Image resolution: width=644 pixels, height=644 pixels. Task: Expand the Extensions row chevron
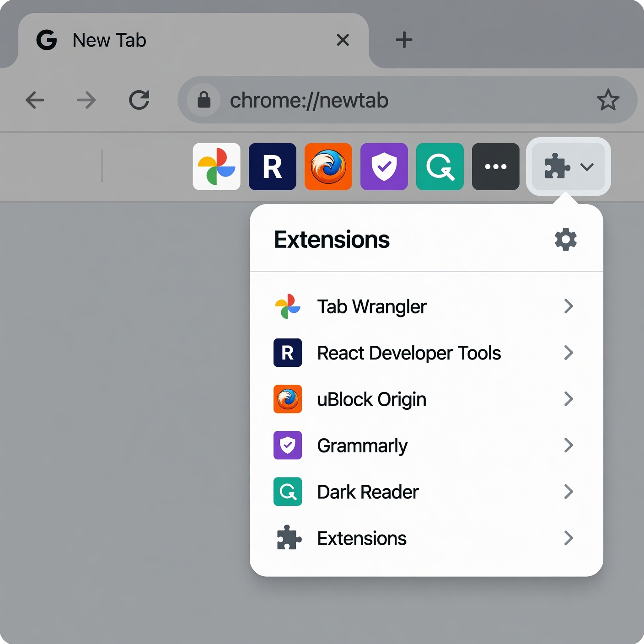coord(569,538)
